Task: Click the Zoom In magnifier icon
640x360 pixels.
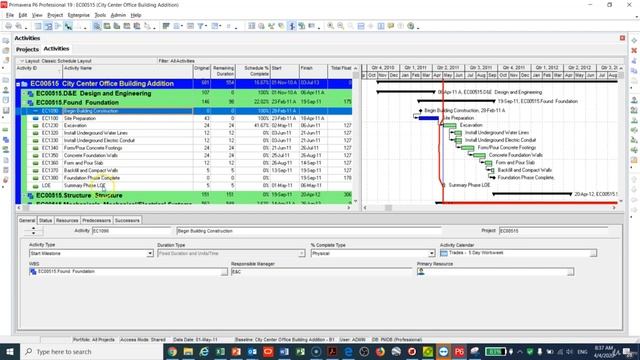Action: [x=330, y=26]
